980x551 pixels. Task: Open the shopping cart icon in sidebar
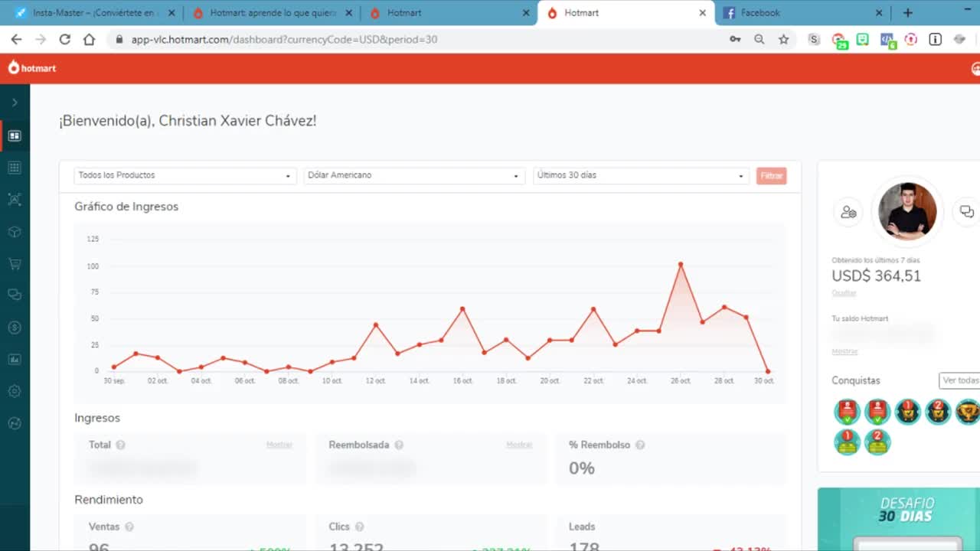[15, 263]
